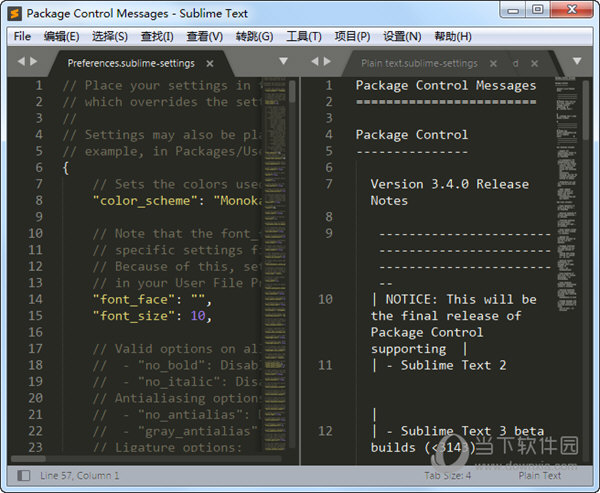Open the 工具(T) menu
This screenshot has height=493, width=600.
point(304,36)
